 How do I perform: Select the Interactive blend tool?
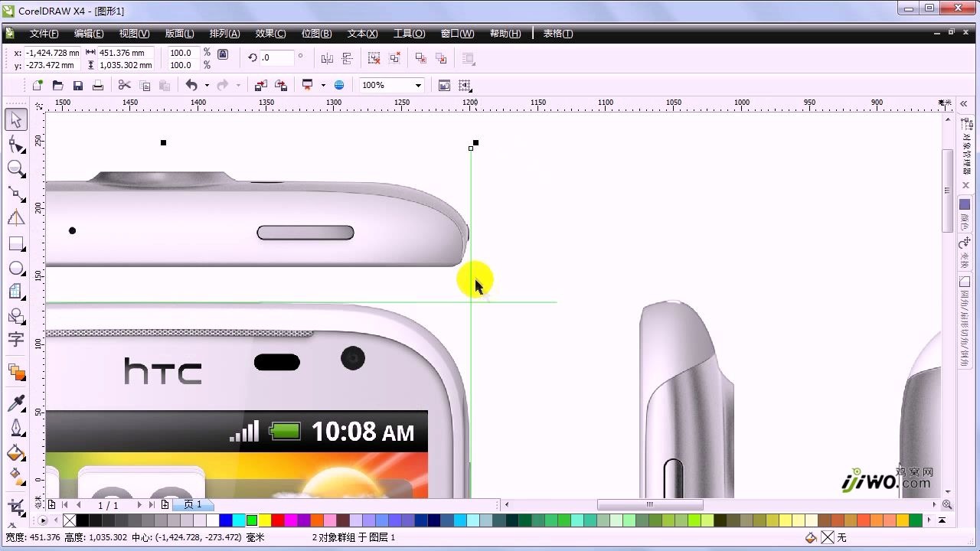click(16, 372)
